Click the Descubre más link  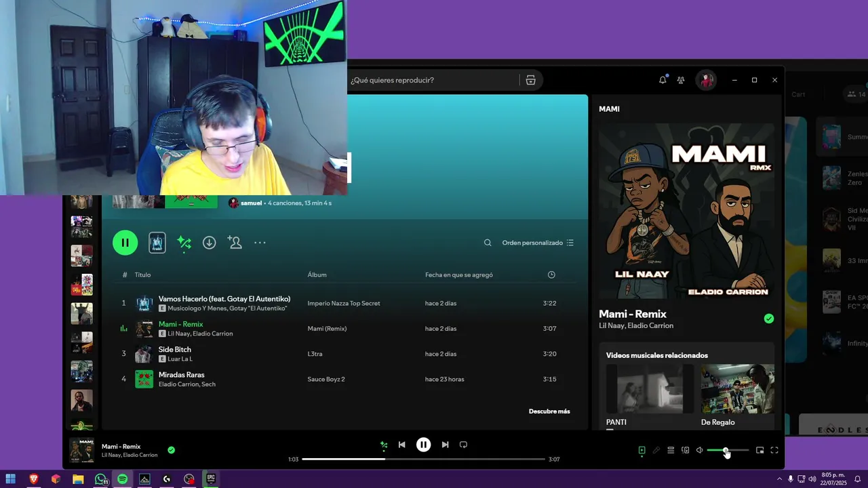(x=549, y=411)
